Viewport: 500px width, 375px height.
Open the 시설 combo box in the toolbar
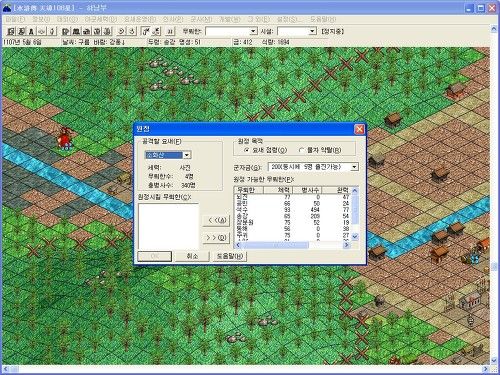coord(312,31)
